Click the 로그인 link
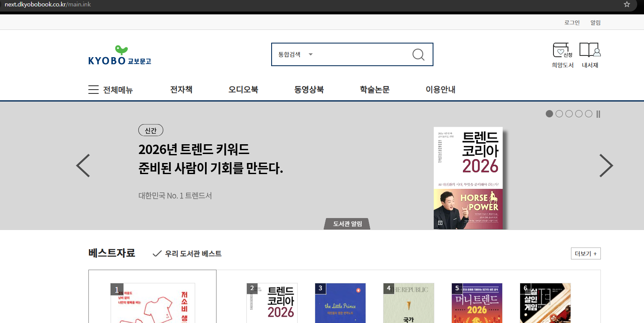644x323 pixels. pos(572,23)
